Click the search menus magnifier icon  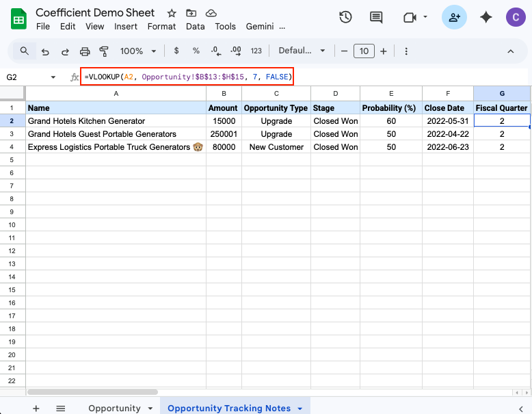coord(25,51)
